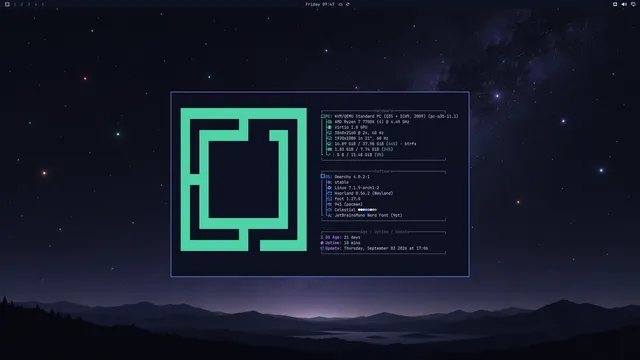Click the Uptime: 10 mins line

pos(340,243)
